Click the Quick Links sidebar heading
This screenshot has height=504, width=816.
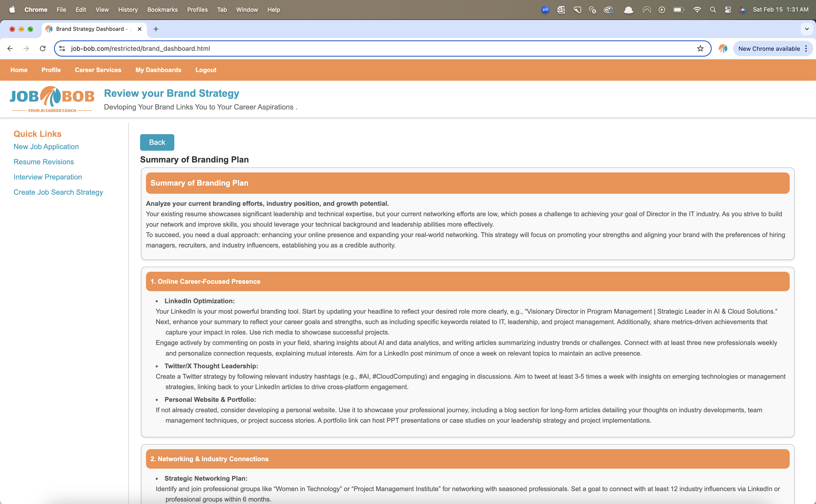[x=37, y=134]
